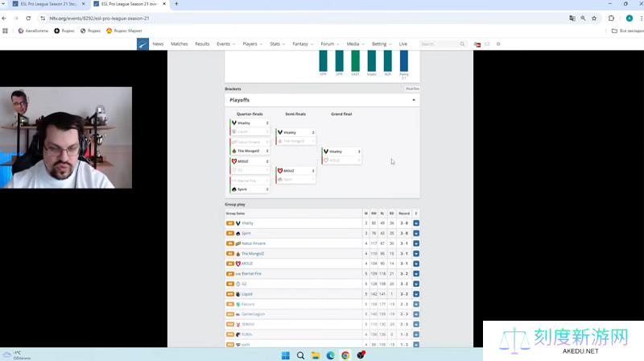Open Google Chrome from the taskbar

[x=345, y=355]
